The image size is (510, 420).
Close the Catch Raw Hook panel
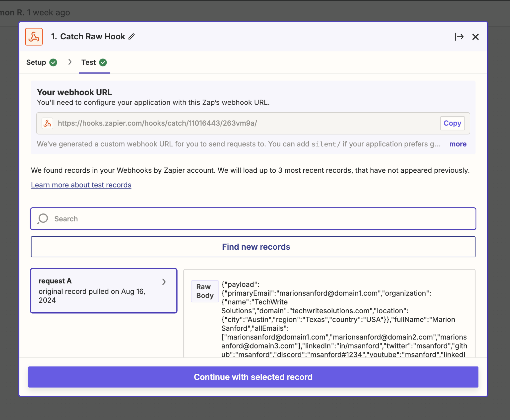pos(475,37)
